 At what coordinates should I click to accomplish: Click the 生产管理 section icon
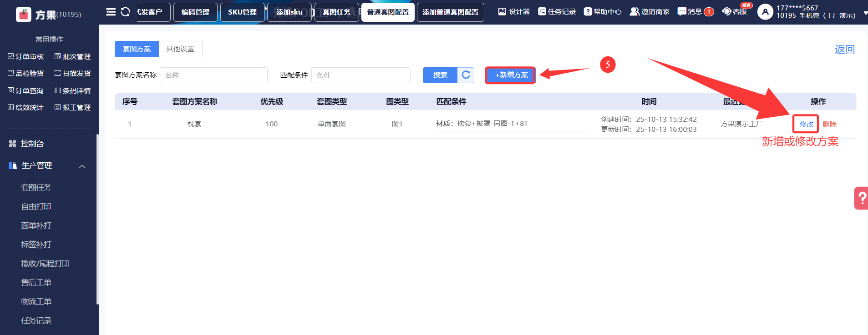click(13, 165)
